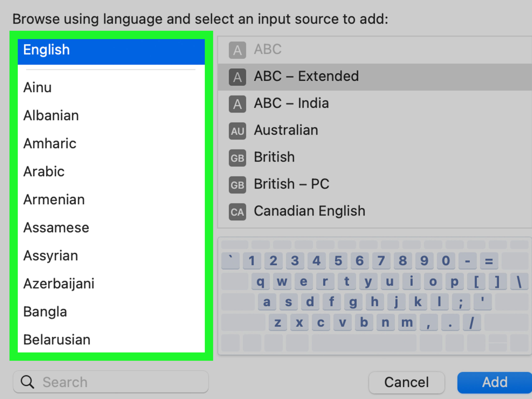Click the CA Canadian English icon
532x399 pixels.
coord(237,212)
